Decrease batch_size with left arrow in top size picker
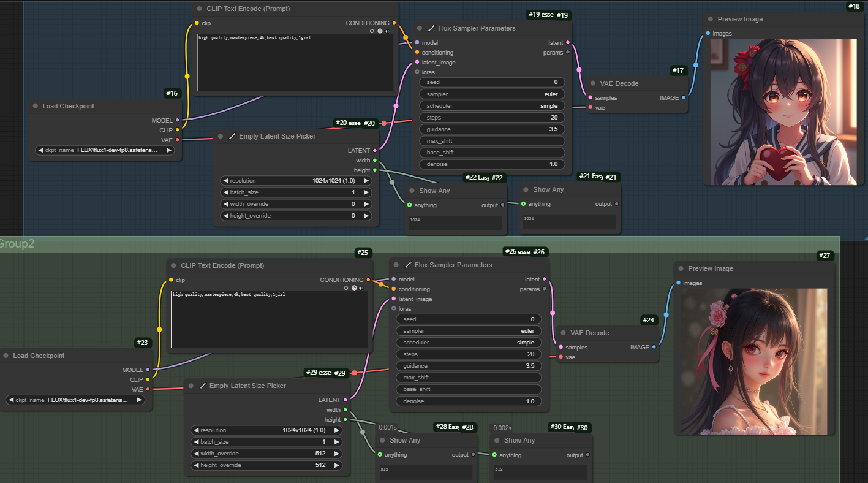This screenshot has height=483, width=868. pyautogui.click(x=225, y=192)
